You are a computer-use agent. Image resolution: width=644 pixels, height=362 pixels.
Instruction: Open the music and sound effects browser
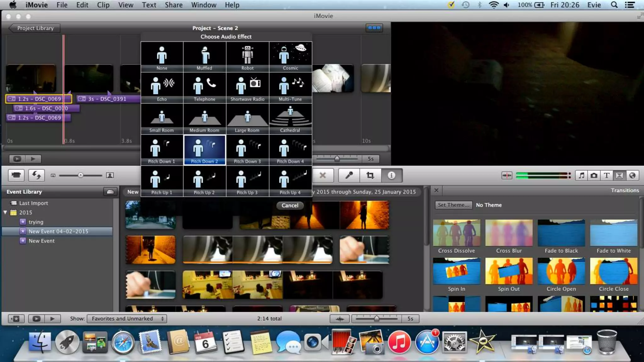[581, 175]
